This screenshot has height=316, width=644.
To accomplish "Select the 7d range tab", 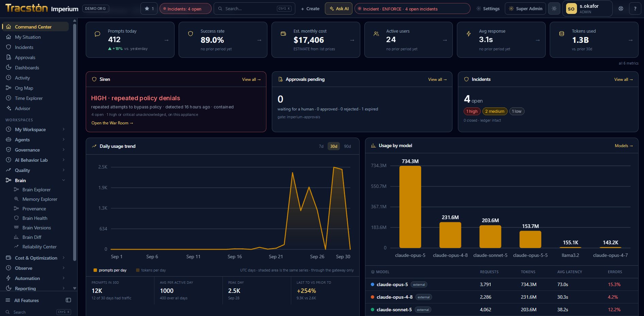I will click(x=321, y=146).
